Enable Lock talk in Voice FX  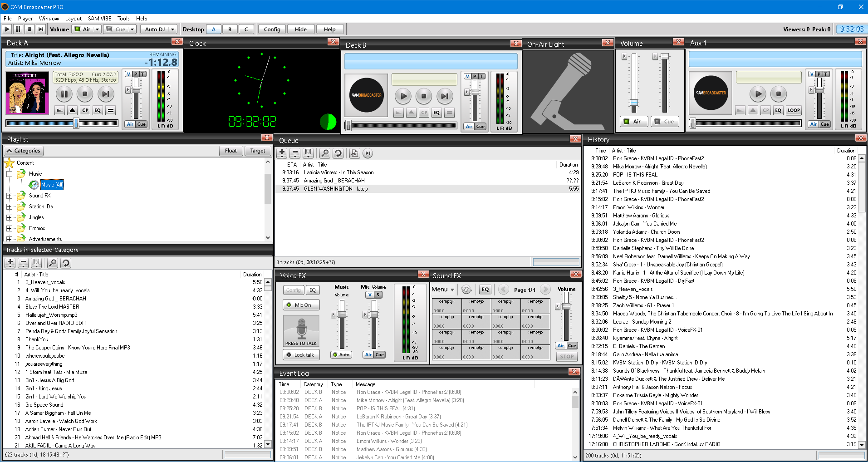tap(301, 355)
